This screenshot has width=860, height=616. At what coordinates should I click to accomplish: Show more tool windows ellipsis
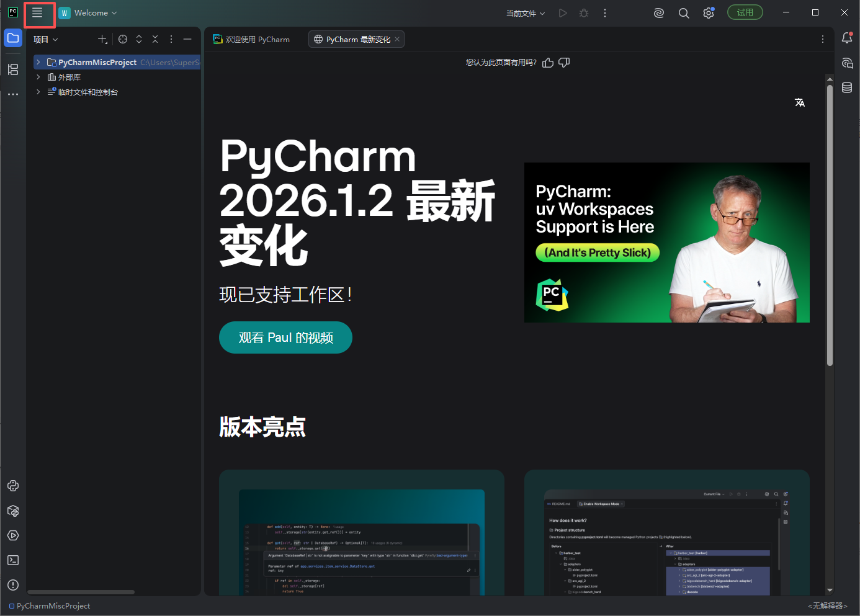(13, 94)
